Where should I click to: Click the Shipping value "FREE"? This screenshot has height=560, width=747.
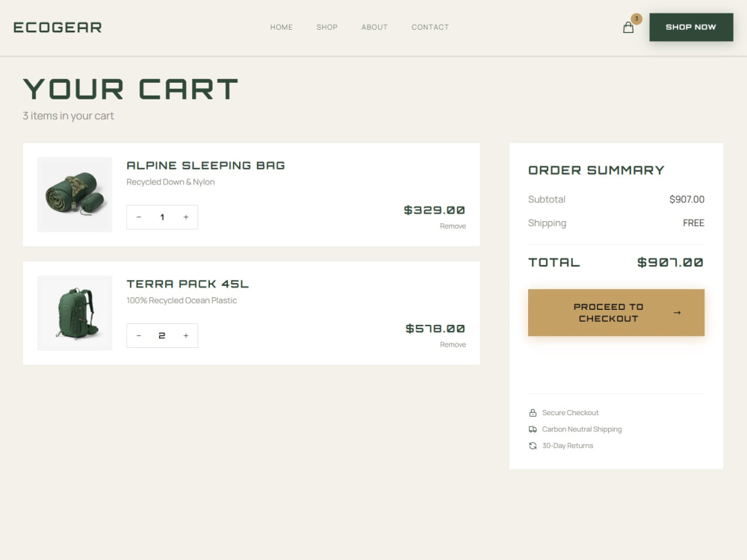(693, 223)
